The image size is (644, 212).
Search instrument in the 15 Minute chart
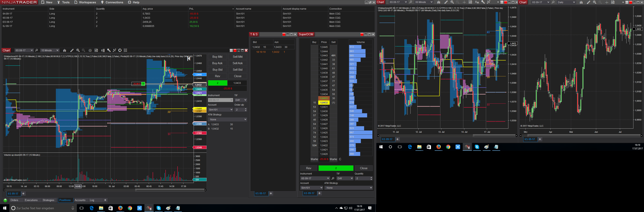(36, 50)
